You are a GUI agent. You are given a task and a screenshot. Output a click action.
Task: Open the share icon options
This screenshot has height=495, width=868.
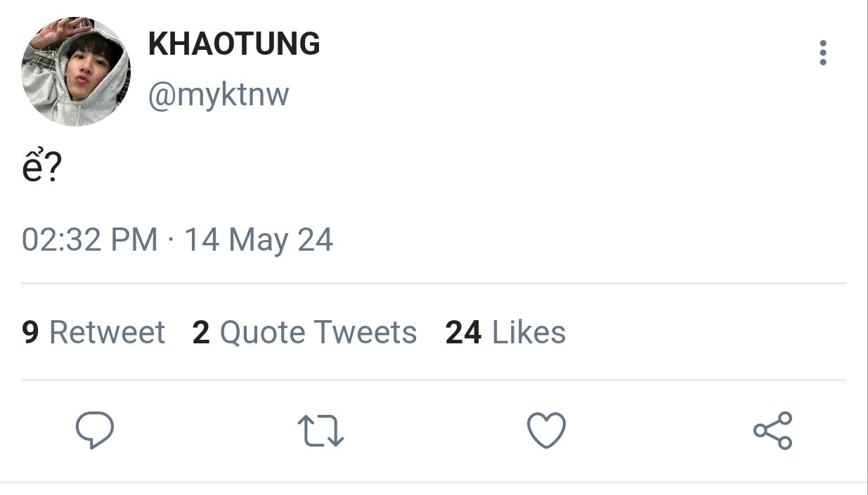[772, 430]
